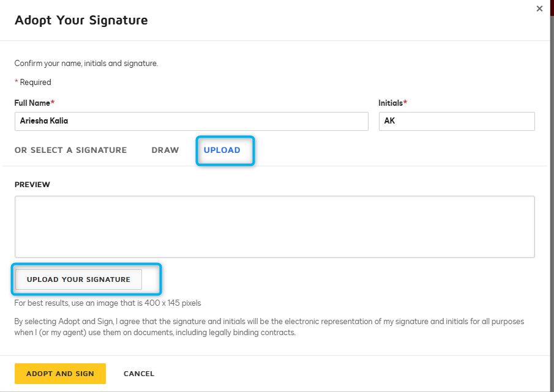Click the Upload Your Signature button
Screen dimensions: 554x392
pyautogui.click(x=78, y=279)
